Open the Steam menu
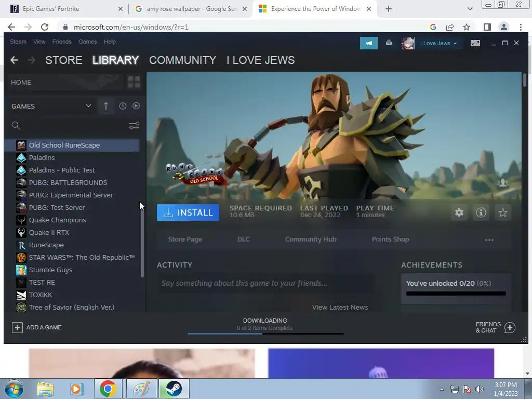The height and width of the screenshot is (399, 532). point(18,42)
